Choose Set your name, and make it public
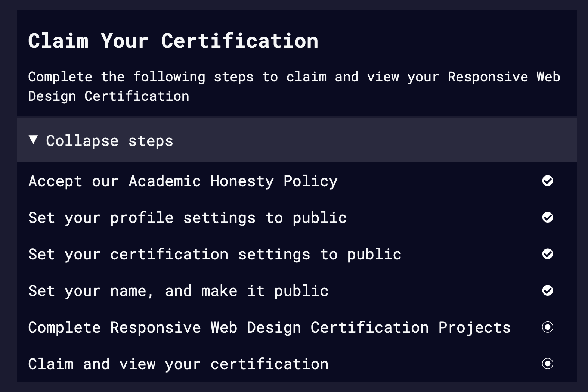The width and height of the screenshot is (588, 392). tap(179, 291)
